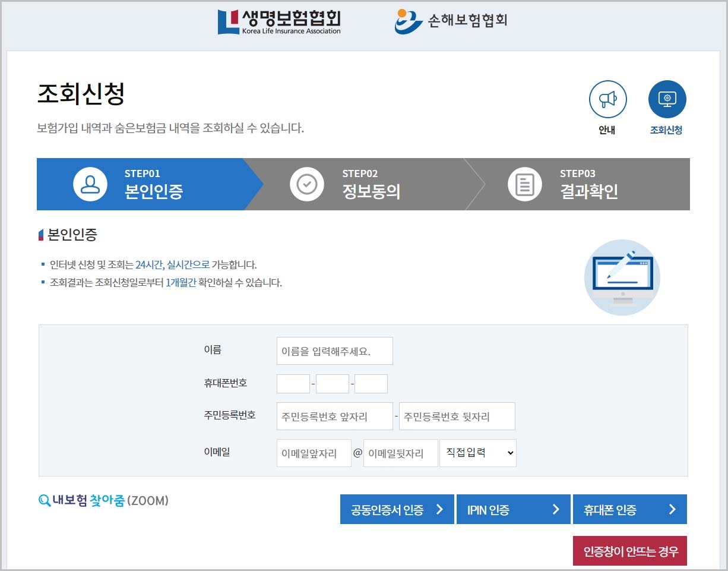728x571 pixels.
Task: Click the 조회신청 label under monitor icon
Action: pyautogui.click(x=667, y=130)
